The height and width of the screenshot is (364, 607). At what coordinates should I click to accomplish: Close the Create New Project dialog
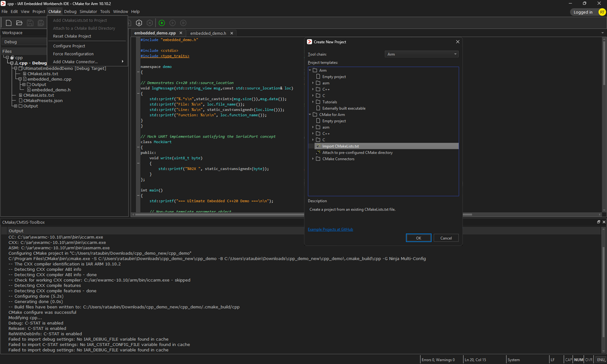click(x=458, y=42)
